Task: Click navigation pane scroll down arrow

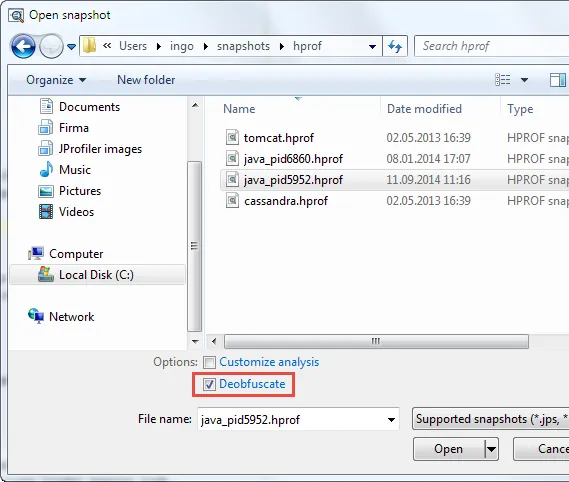Action: click(195, 342)
